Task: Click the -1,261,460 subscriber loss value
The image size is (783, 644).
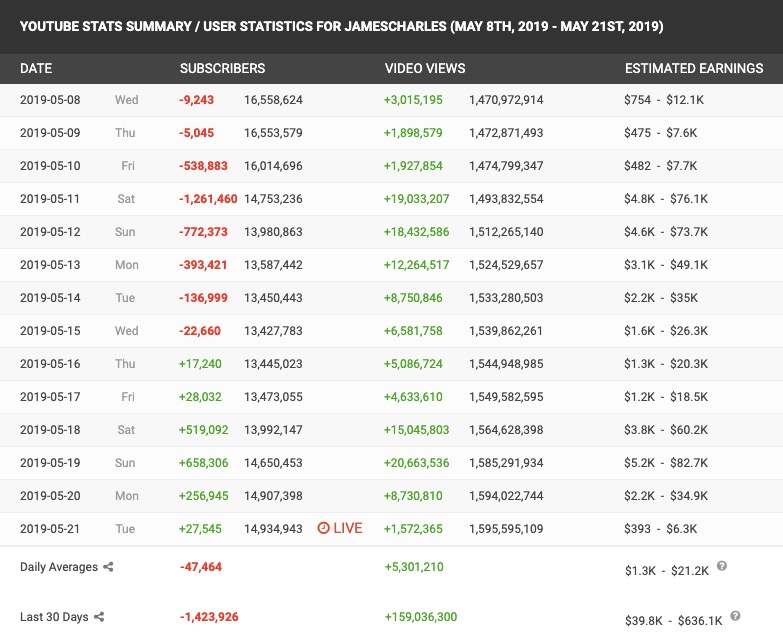Action: click(208, 199)
